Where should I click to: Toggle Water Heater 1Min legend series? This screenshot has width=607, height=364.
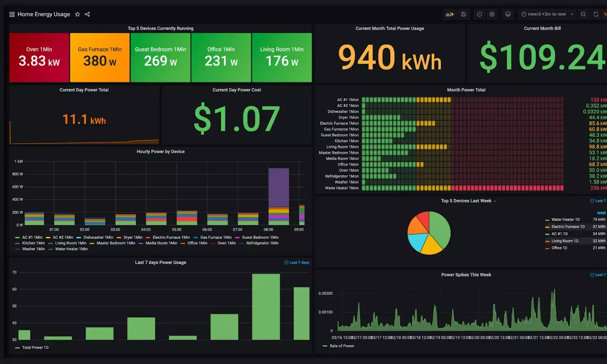(x=71, y=249)
